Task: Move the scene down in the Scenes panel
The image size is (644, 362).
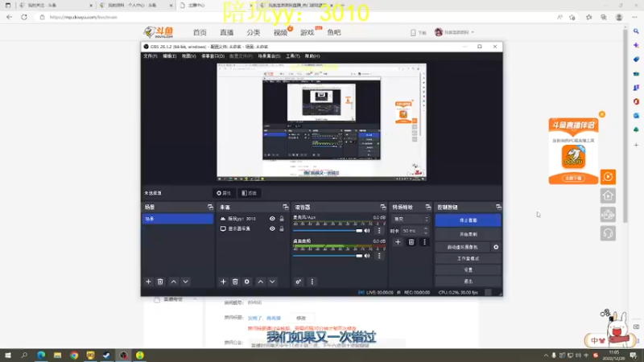Action: 186,282
